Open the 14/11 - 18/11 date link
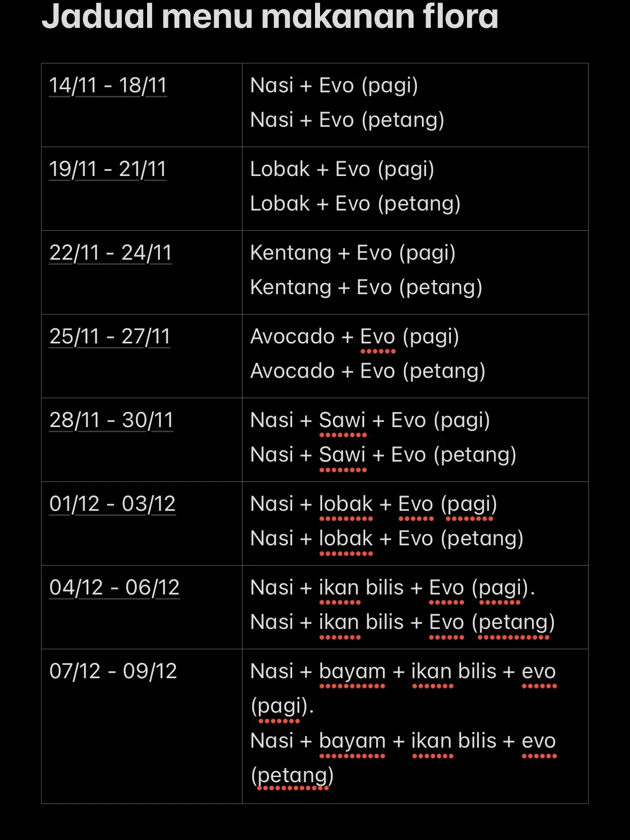Viewport: 630px width, 840px height. click(x=108, y=85)
